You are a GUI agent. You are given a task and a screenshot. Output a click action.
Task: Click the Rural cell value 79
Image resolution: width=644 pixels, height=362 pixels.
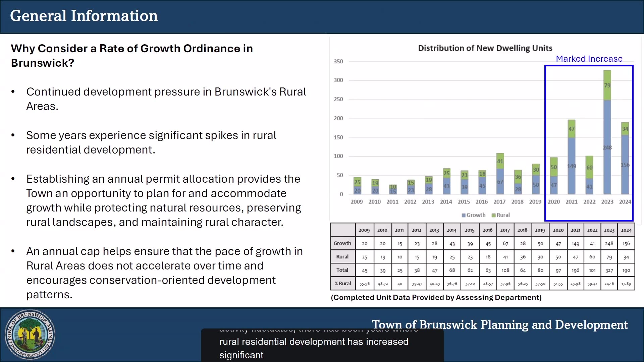609,257
